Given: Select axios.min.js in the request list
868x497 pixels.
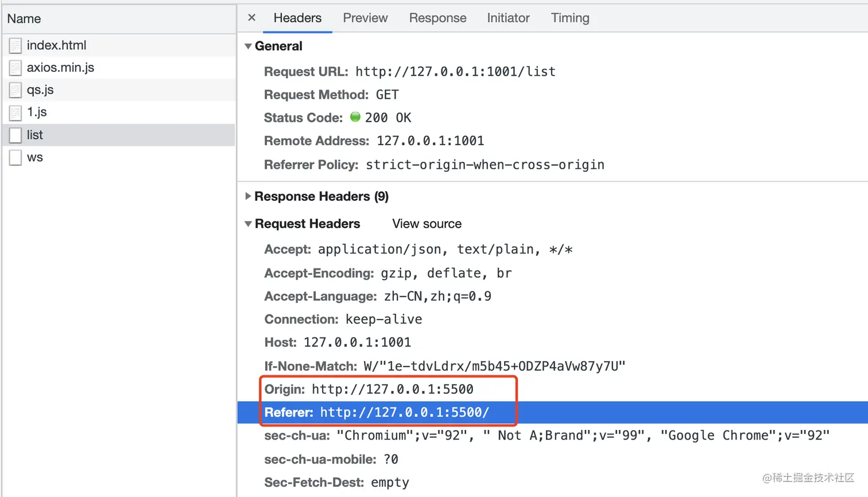Looking at the screenshot, I should click(x=119, y=67).
